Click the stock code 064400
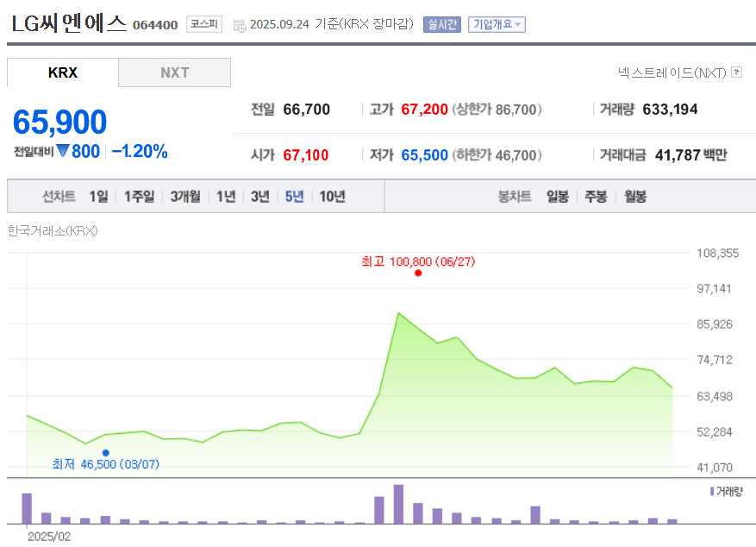 click(x=155, y=25)
